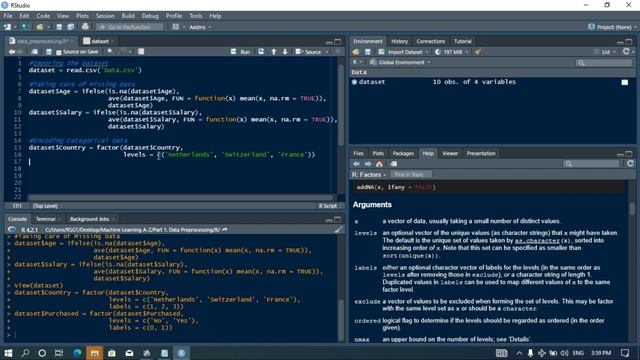Save all open documents
The image size is (640, 360).
coord(71,27)
